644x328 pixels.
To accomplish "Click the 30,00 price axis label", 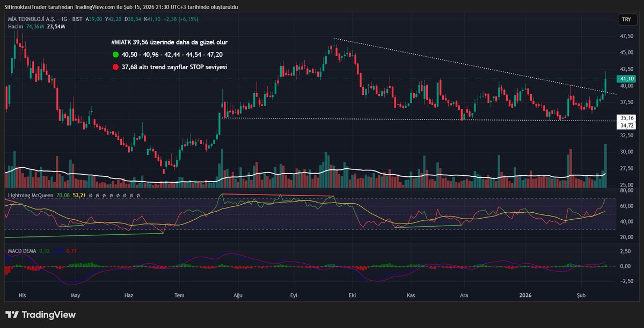I will click(x=626, y=152).
